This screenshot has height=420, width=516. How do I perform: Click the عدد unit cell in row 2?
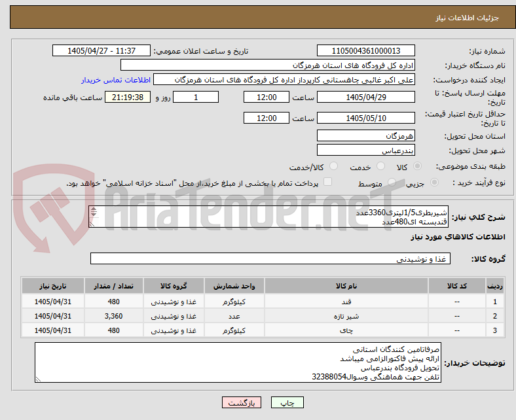click(x=234, y=316)
